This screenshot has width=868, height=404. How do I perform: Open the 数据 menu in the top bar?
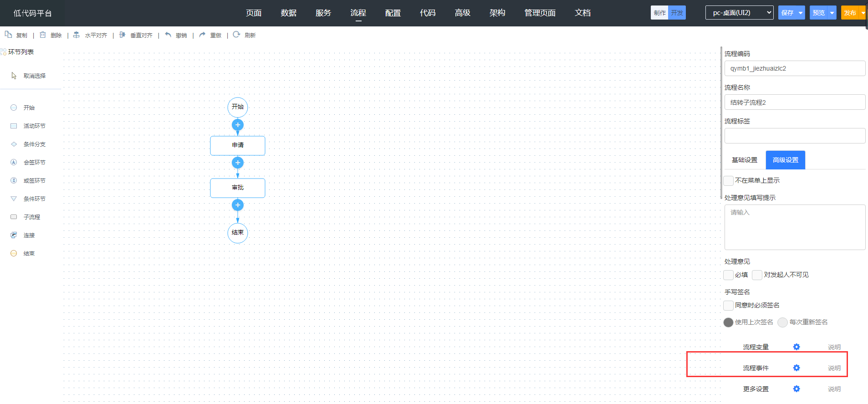[288, 13]
